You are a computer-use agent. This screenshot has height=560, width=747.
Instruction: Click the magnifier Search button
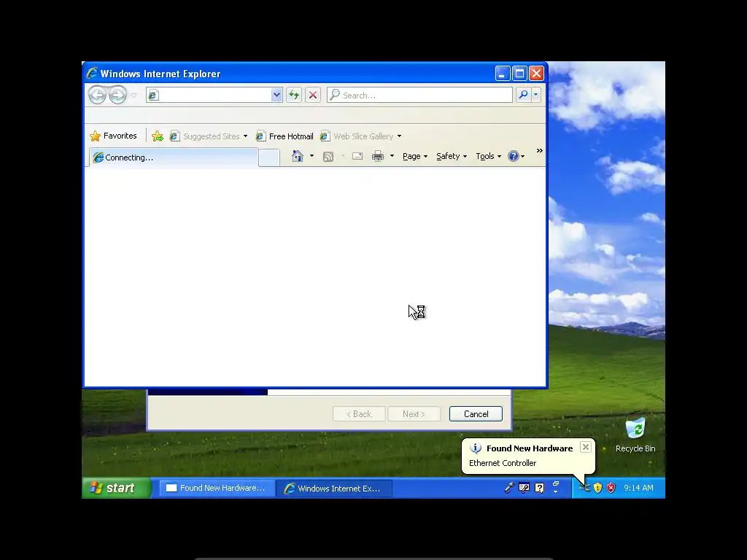click(523, 95)
